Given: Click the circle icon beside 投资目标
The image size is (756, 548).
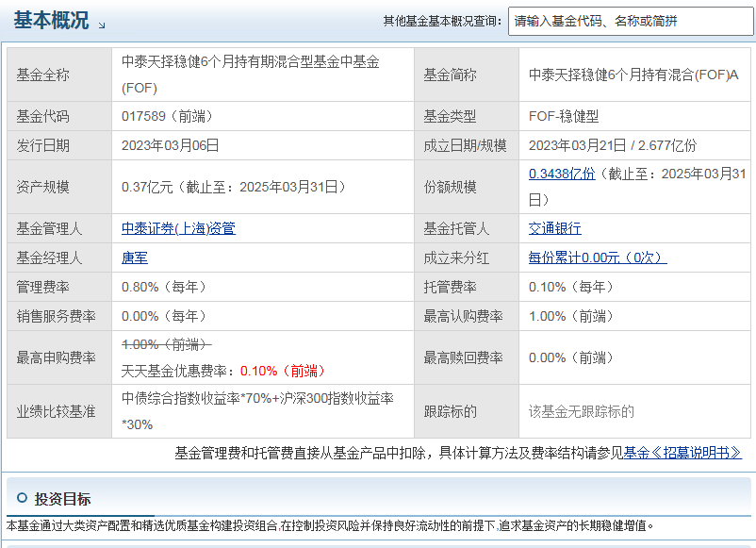Looking at the screenshot, I should pos(22,498).
